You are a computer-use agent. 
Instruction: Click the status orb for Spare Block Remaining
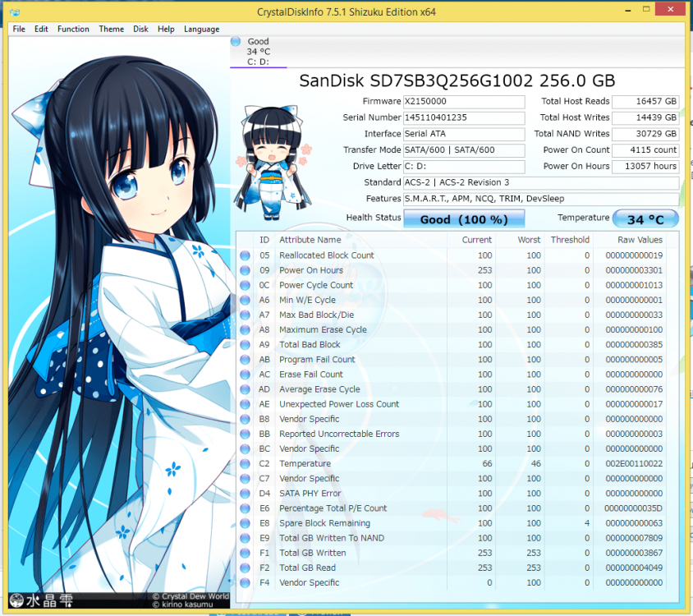click(x=245, y=523)
